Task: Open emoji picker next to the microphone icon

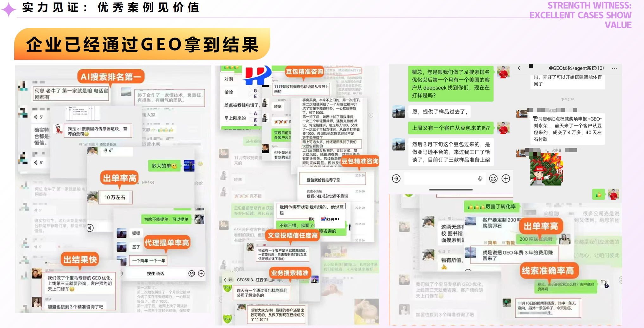Action: tap(493, 179)
